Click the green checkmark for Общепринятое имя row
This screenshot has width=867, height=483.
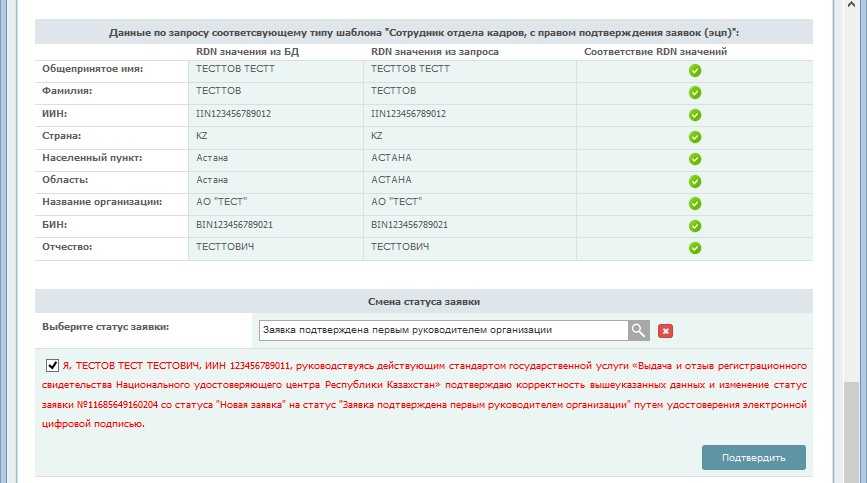coord(694,70)
